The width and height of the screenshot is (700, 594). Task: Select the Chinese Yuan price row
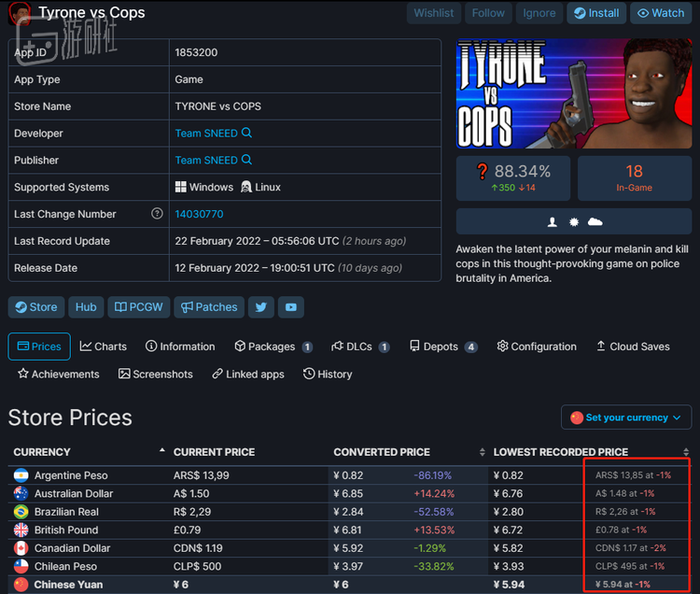pyautogui.click(x=349, y=584)
